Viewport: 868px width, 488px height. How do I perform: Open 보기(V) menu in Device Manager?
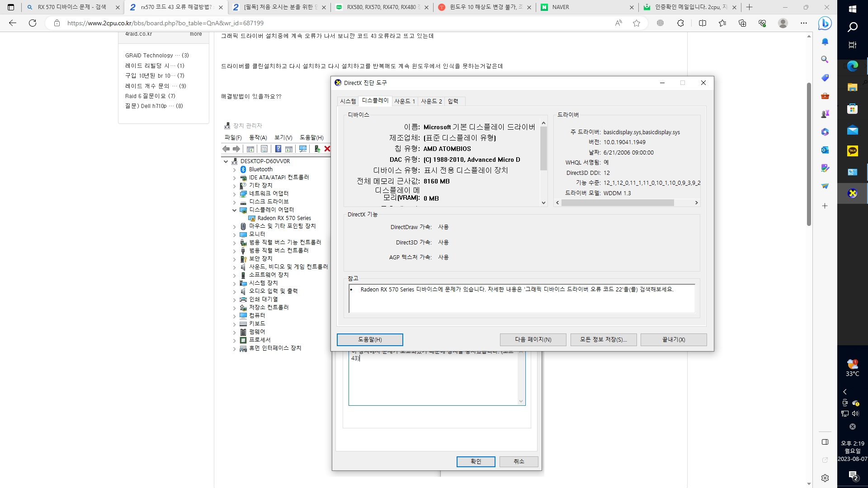tap(283, 137)
